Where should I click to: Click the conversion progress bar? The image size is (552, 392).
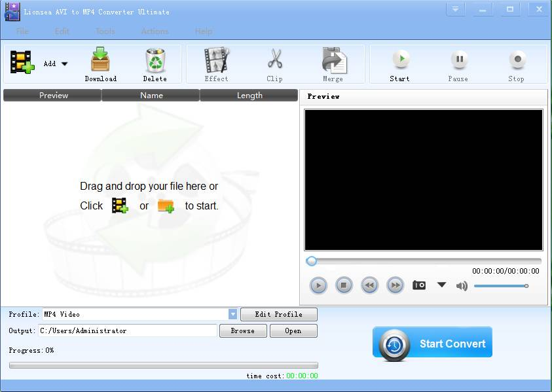tap(164, 365)
